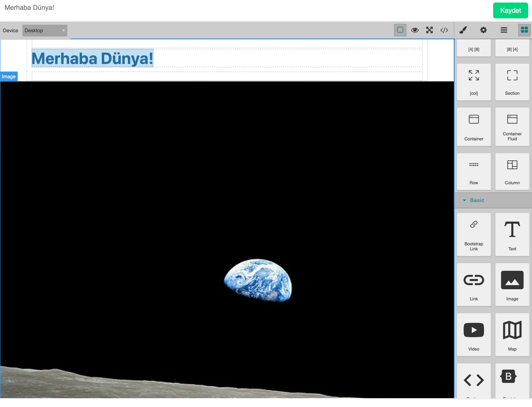Image resolution: width=532 pixels, height=407 pixels.
Task: Select the Container Fluid block
Action: click(x=512, y=127)
